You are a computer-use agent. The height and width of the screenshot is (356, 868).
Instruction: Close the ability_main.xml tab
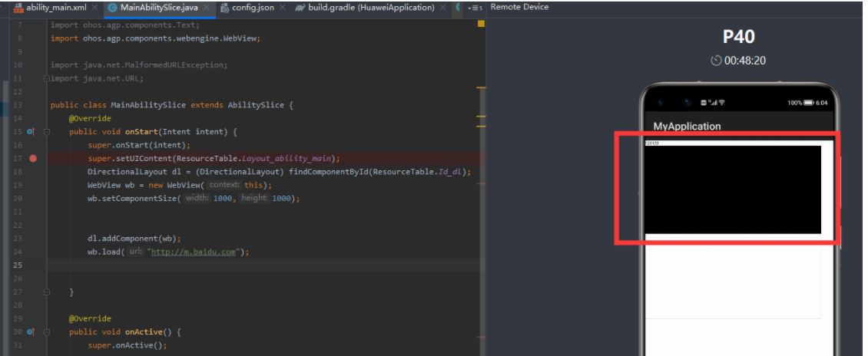click(x=94, y=8)
